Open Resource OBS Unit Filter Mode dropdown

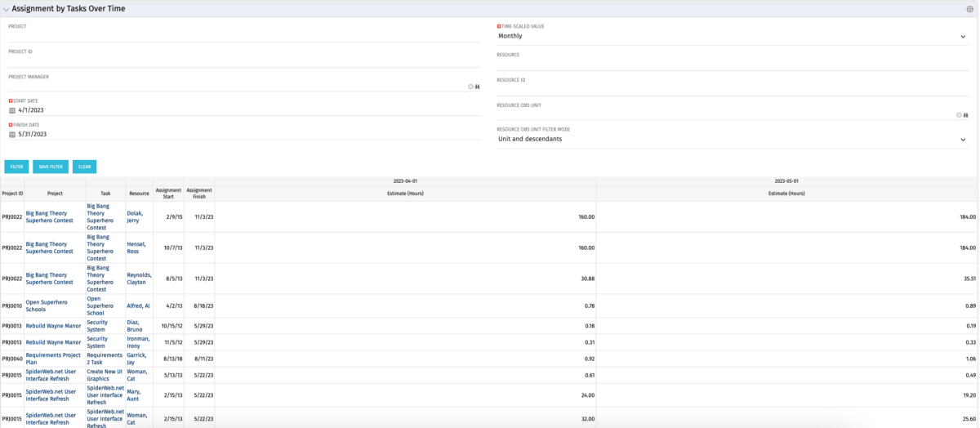coord(733,139)
